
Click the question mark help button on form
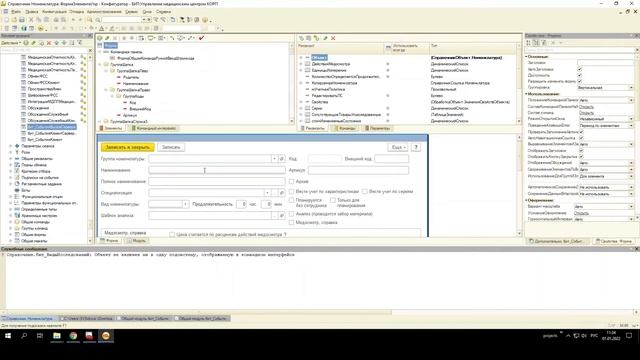pyautogui.click(x=416, y=147)
